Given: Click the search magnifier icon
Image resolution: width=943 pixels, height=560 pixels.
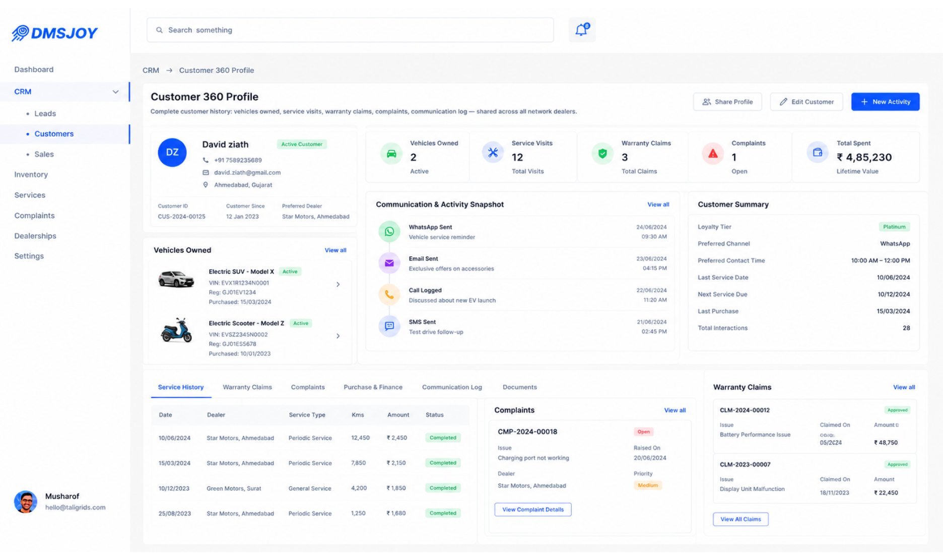Looking at the screenshot, I should [159, 30].
